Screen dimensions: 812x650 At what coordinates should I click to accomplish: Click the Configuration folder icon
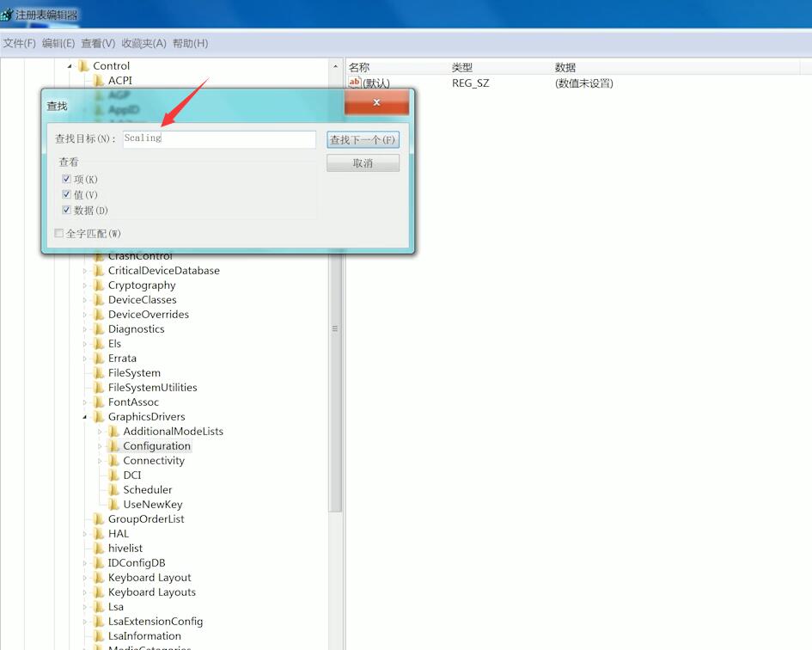tap(113, 445)
